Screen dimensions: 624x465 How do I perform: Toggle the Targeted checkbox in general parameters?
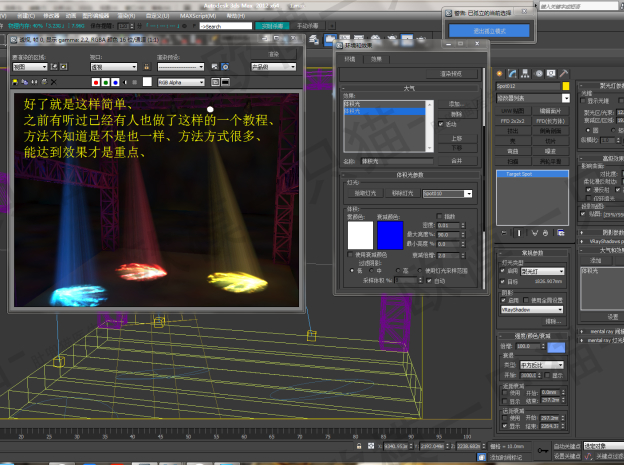pos(503,281)
